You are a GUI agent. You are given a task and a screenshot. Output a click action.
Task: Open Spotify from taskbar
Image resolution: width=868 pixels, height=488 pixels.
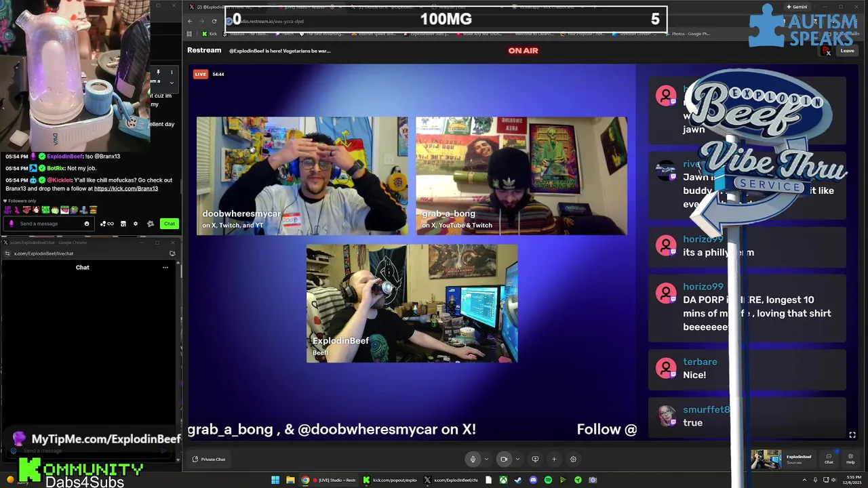(x=548, y=480)
